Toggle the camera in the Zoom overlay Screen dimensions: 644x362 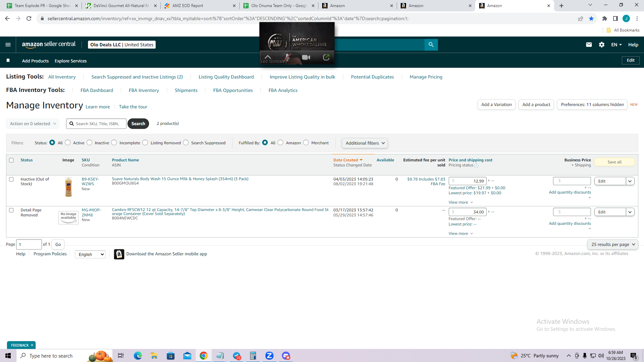pyautogui.click(x=306, y=57)
